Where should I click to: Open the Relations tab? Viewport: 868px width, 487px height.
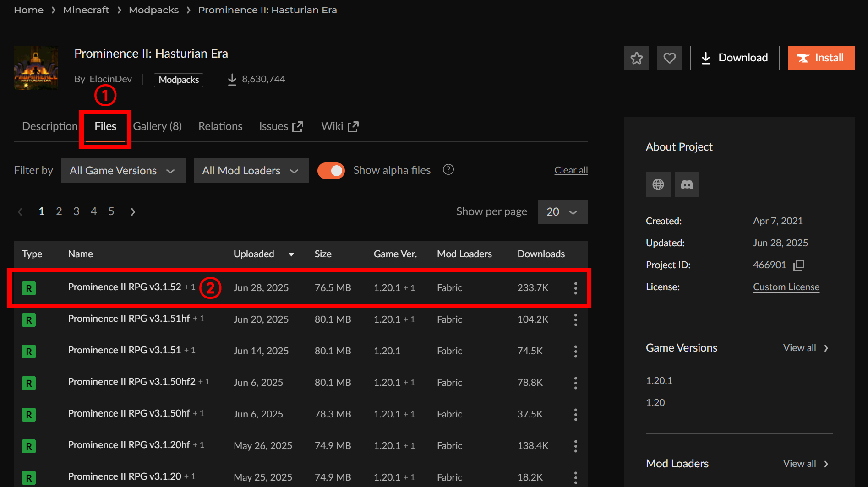point(220,126)
